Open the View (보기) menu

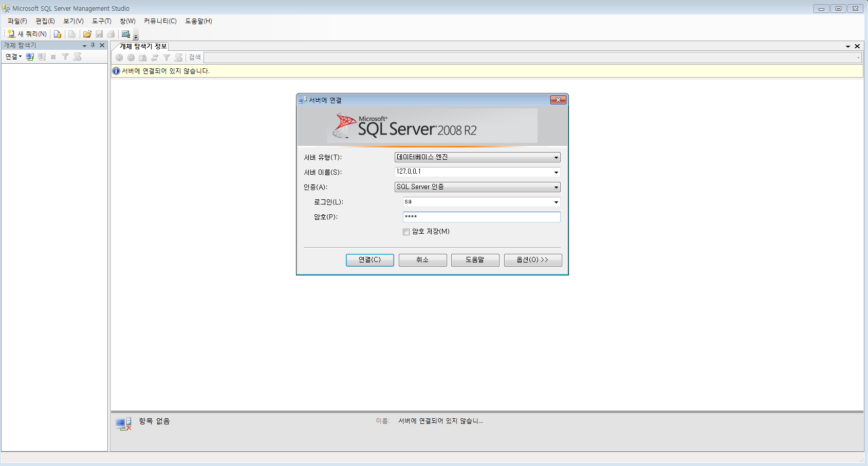(x=73, y=21)
